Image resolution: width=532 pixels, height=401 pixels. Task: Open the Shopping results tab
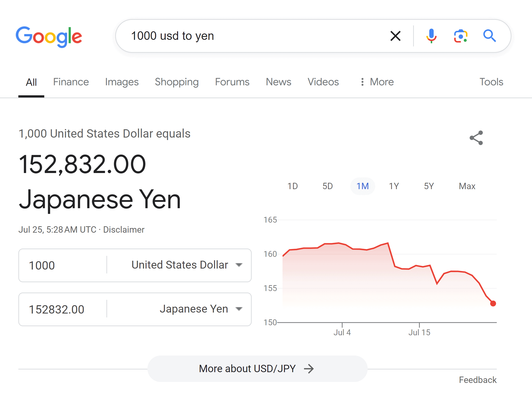coord(177,82)
